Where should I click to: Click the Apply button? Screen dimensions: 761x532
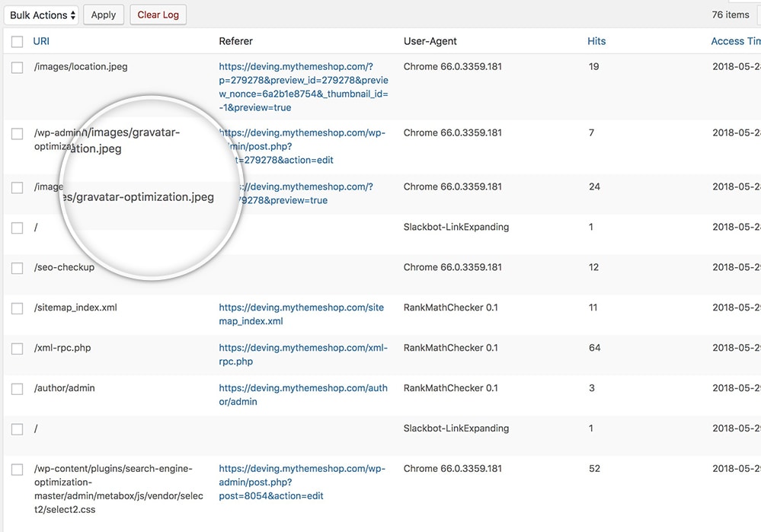(104, 14)
